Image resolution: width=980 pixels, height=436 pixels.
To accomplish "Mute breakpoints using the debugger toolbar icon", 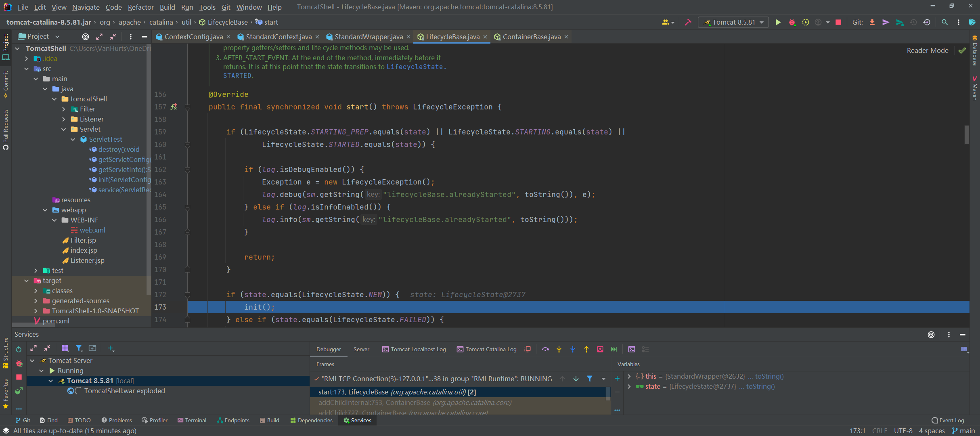I will [x=527, y=349].
